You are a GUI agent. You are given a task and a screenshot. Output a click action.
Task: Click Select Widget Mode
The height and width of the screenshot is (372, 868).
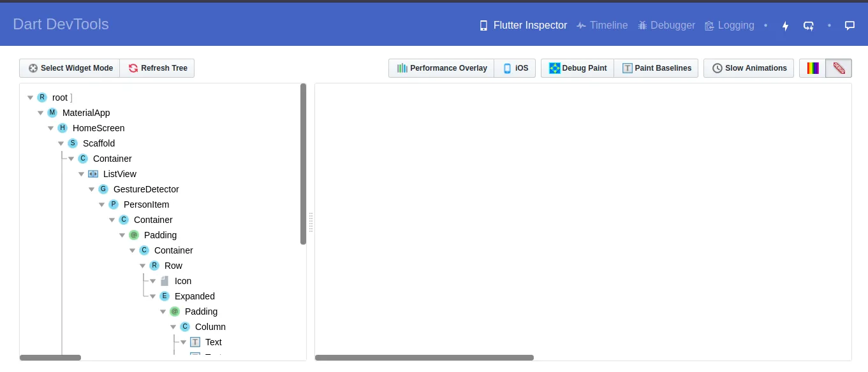(69, 68)
